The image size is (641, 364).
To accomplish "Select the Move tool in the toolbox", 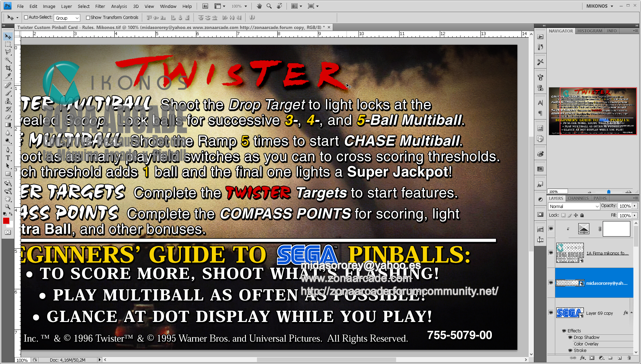I will tap(8, 36).
